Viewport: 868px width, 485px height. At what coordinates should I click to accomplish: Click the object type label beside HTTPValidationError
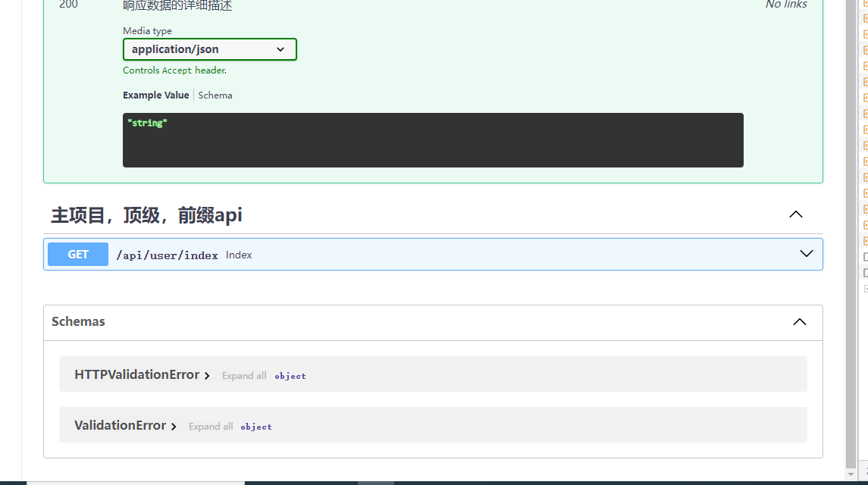click(290, 376)
